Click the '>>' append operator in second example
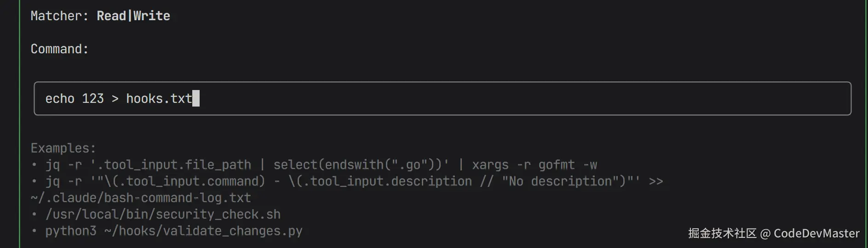This screenshot has width=868, height=248. click(x=656, y=181)
